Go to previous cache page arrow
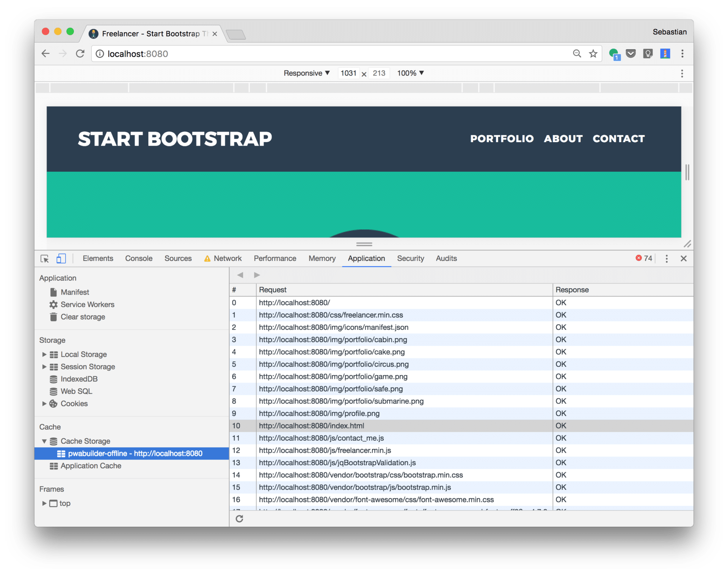The width and height of the screenshot is (728, 576). click(x=240, y=275)
